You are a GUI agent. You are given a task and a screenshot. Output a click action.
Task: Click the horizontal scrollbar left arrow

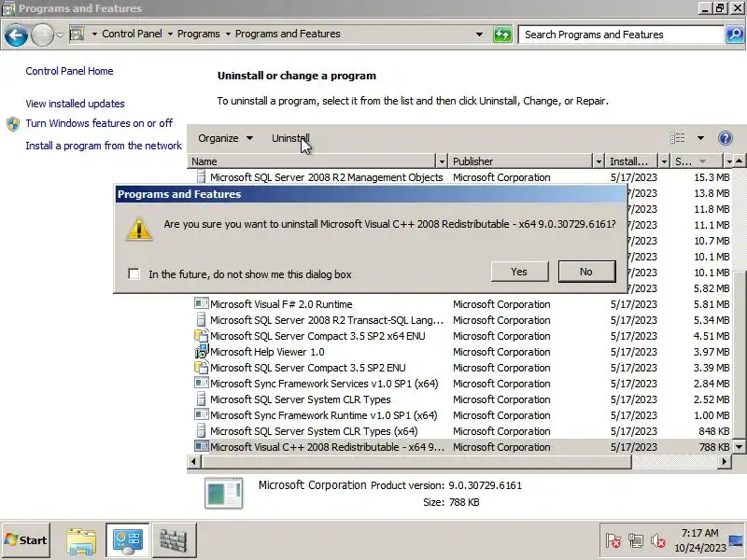tap(193, 461)
